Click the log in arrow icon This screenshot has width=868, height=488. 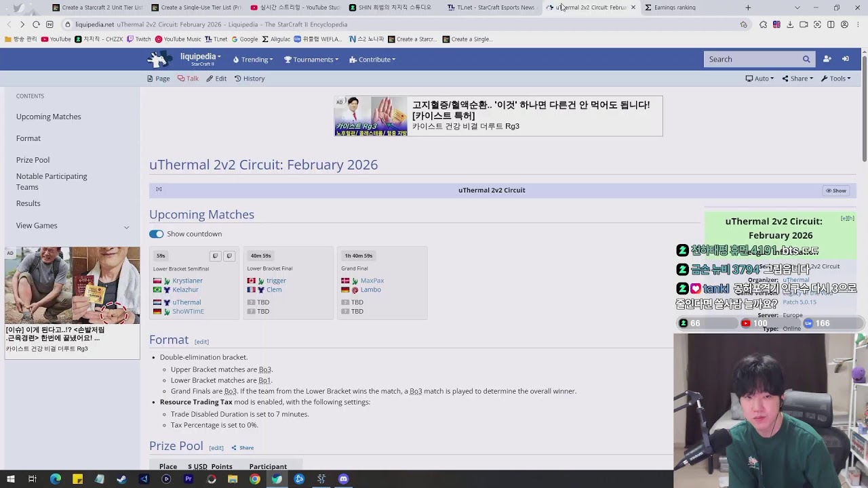pyautogui.click(x=845, y=59)
